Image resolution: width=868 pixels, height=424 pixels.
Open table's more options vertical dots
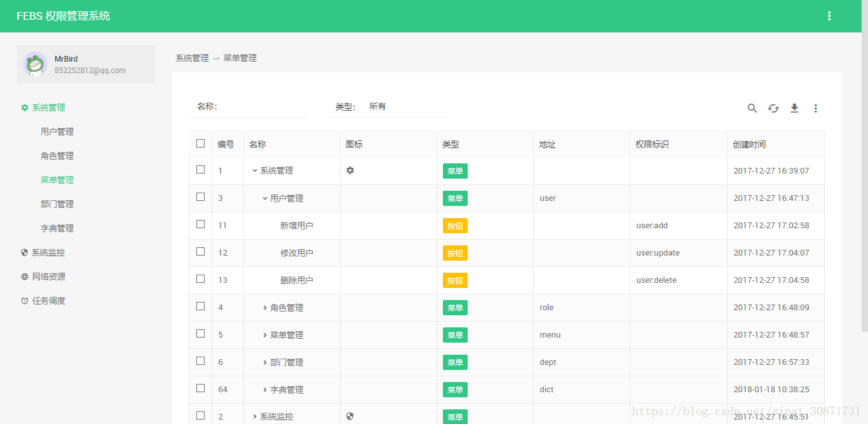click(815, 108)
